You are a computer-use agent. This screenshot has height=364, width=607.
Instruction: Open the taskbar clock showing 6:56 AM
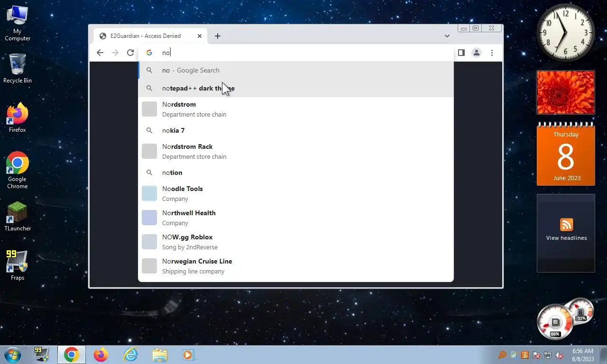tap(583, 355)
